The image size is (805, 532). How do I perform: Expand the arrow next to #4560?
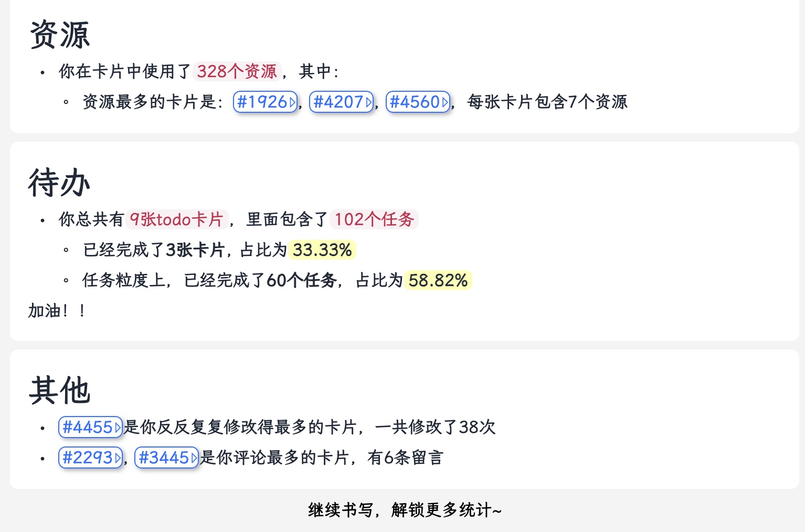pos(446,102)
